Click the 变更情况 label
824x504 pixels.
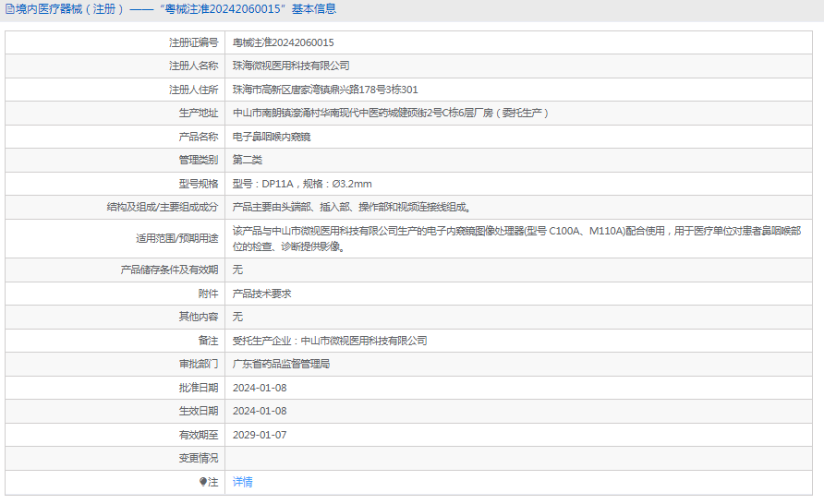[x=198, y=459]
